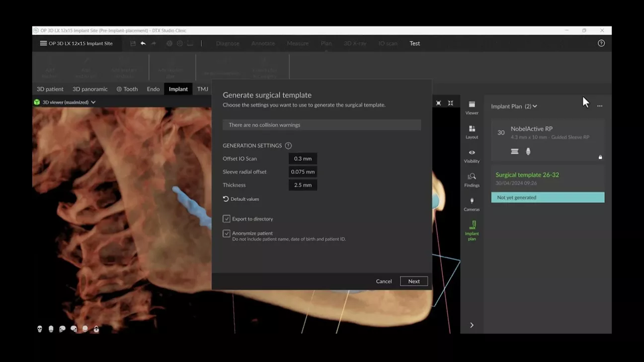Select the frontal skull view icon
This screenshot has height=362, width=644.
(x=40, y=329)
